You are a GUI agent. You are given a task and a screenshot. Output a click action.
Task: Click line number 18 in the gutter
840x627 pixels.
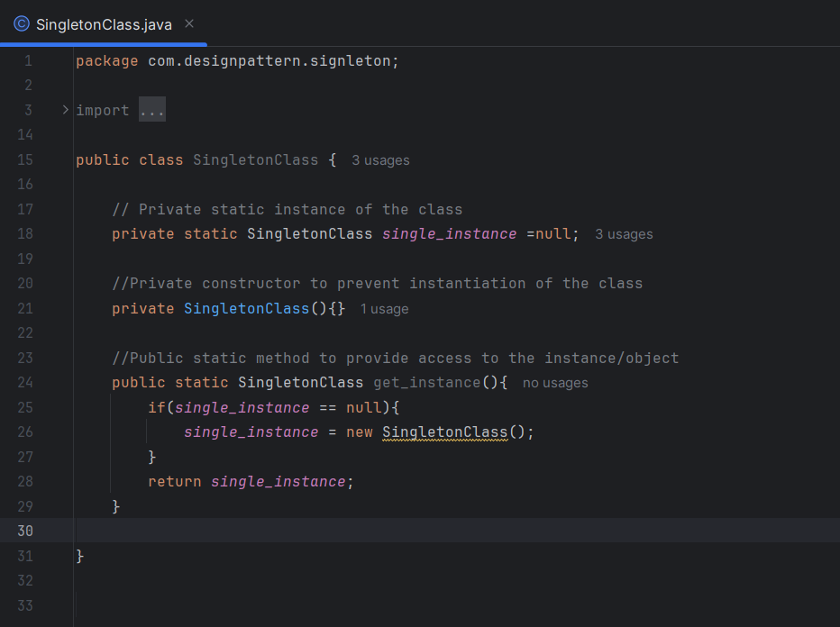coord(28,233)
